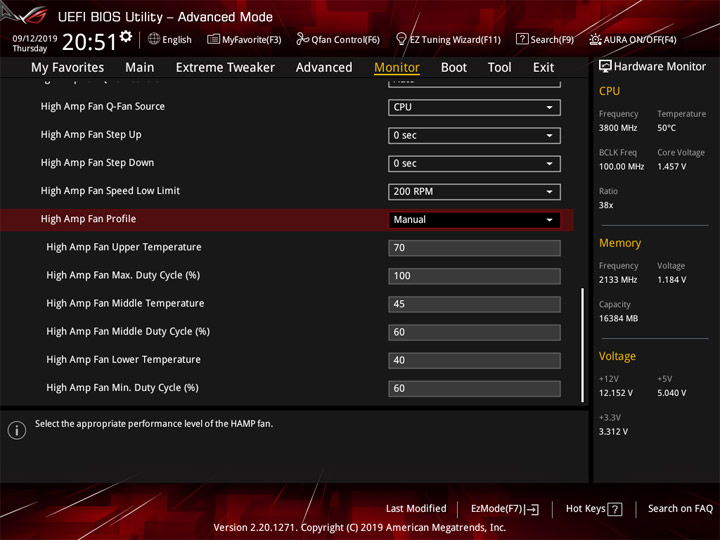
Task: Click the Last Modified button
Action: [x=416, y=509]
